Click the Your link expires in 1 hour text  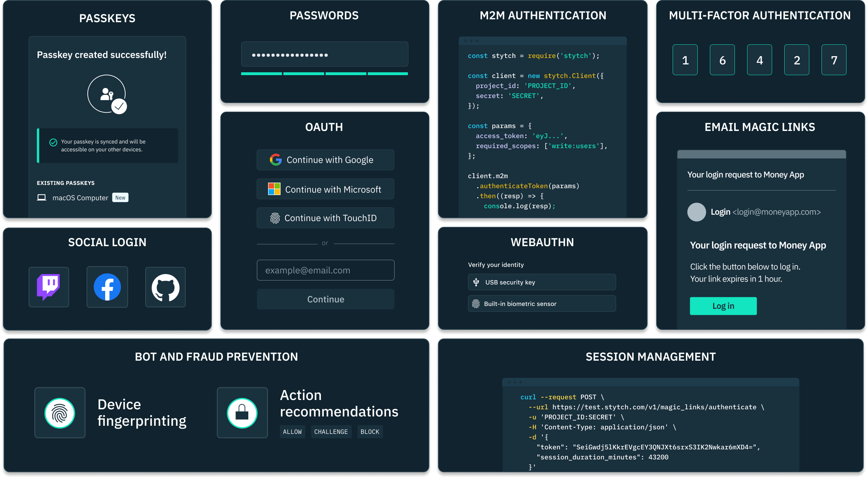click(x=736, y=279)
